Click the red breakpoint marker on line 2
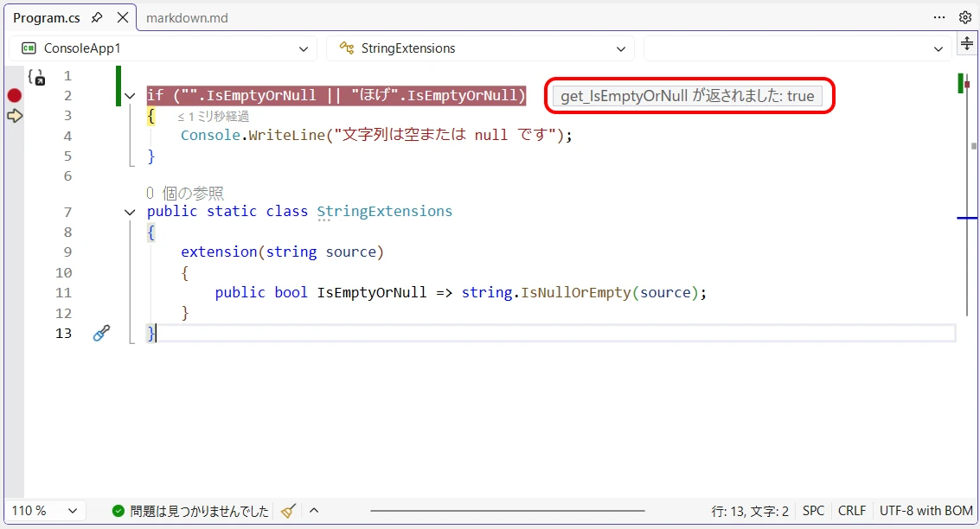 click(14, 96)
